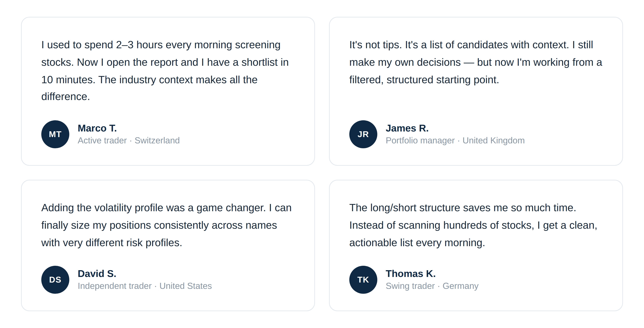Click the word "difference." in Marco's testimonial
644x328 pixels.
click(66, 97)
